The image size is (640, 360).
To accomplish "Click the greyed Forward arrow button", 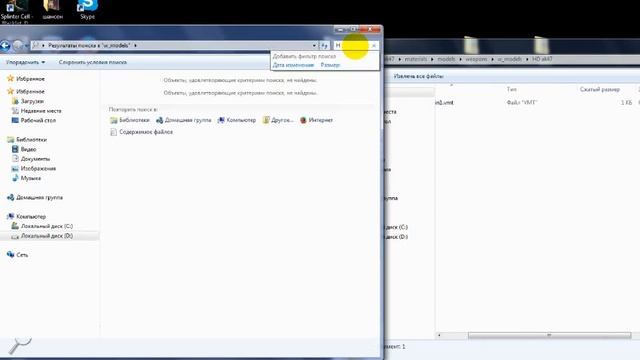I will pyautogui.click(x=18, y=45).
